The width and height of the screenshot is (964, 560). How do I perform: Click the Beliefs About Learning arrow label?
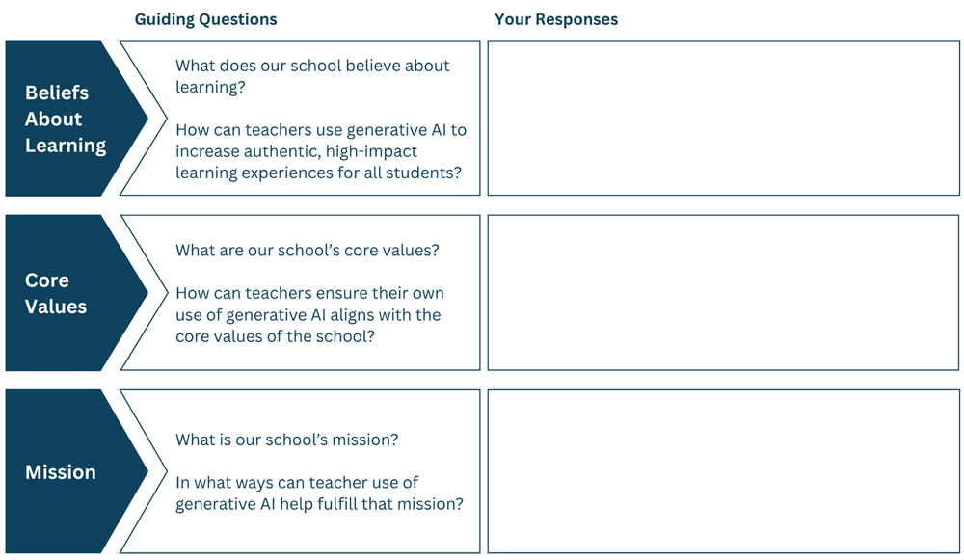66,120
